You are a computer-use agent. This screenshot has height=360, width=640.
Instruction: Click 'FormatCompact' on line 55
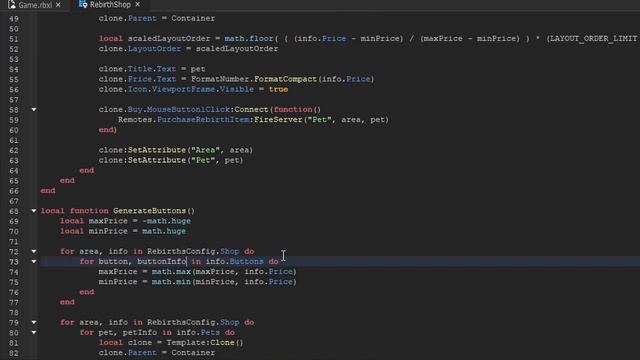click(x=285, y=79)
